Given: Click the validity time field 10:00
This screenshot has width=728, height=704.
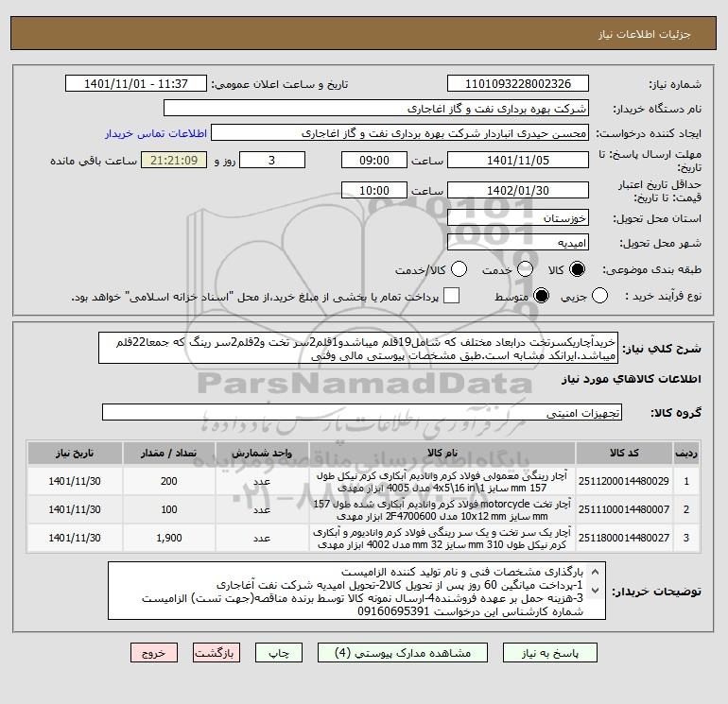Looking at the screenshot, I should click(374, 190).
